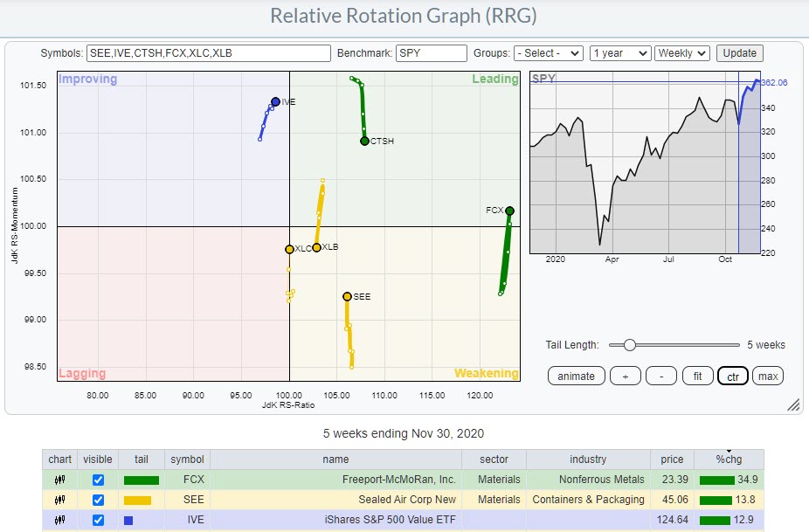The width and height of the screenshot is (809, 532).
Task: Disable visibility checkbox for IVE
Action: [98, 521]
